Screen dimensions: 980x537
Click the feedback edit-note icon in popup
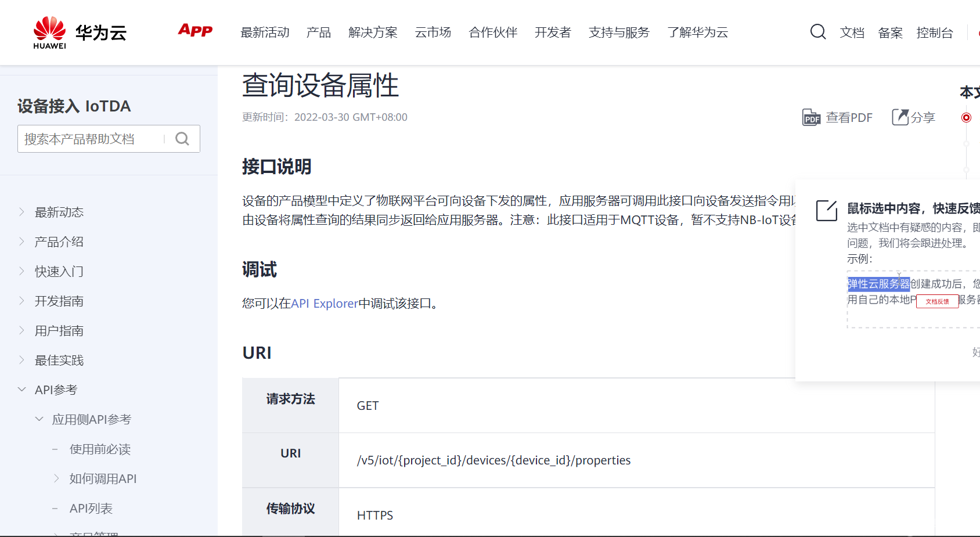[x=827, y=210]
